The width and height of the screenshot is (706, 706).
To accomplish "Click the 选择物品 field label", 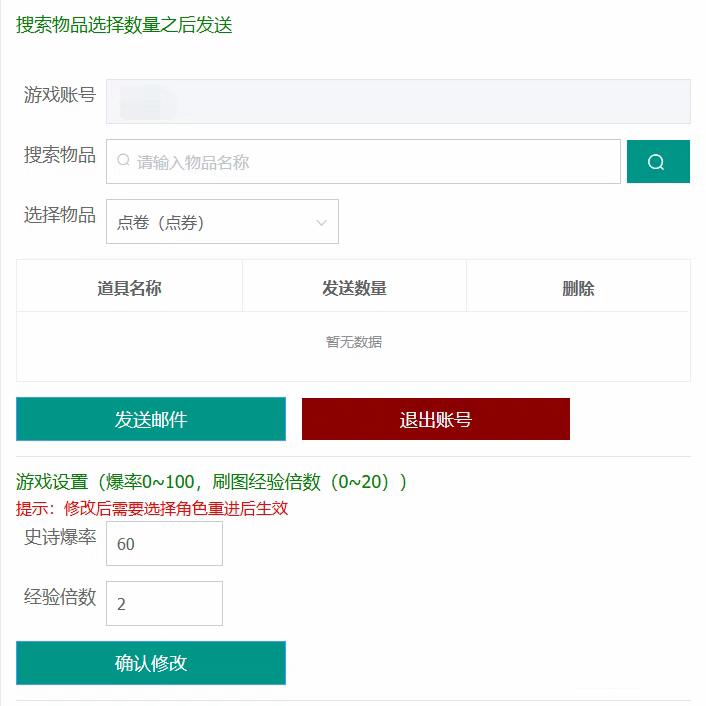I will point(60,215).
